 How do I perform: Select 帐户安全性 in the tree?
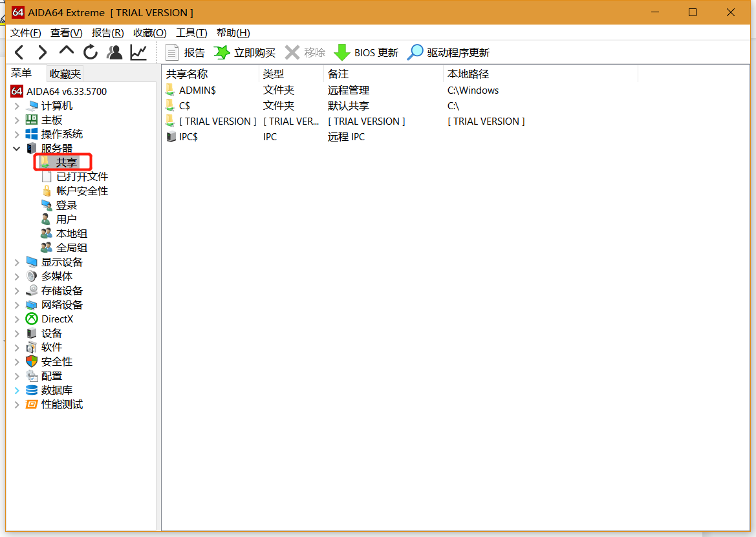(81, 191)
